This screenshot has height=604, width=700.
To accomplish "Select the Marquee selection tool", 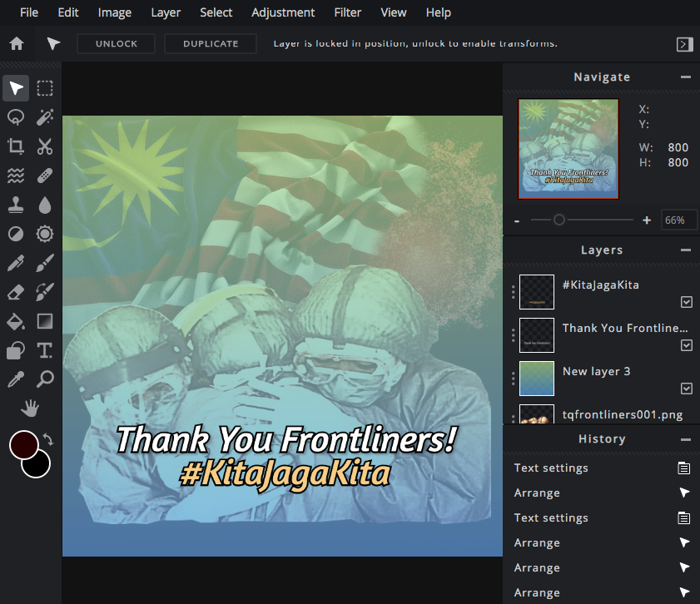I will tap(45, 88).
